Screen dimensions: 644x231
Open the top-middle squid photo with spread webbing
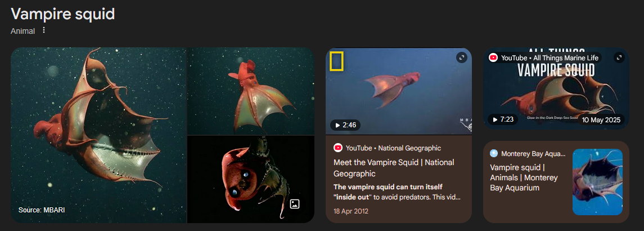251,91
